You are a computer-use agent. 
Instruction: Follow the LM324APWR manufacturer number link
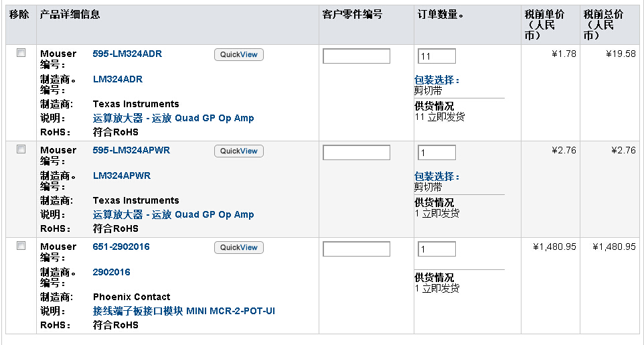(122, 176)
